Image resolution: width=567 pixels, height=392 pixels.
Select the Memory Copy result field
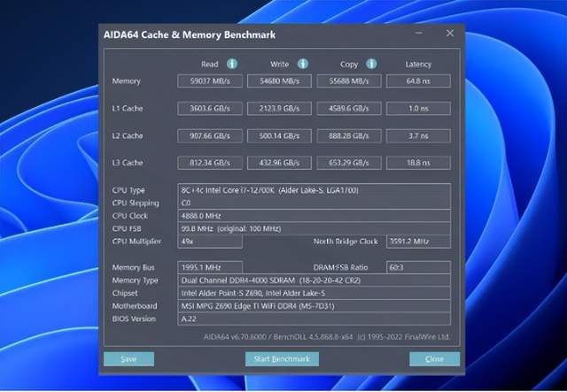[349, 81]
